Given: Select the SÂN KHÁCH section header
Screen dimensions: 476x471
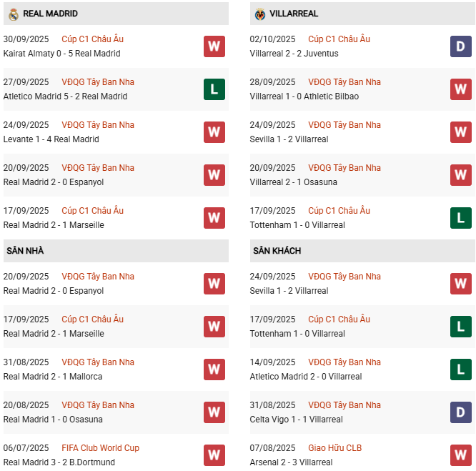Looking at the screenshot, I should point(277,251).
